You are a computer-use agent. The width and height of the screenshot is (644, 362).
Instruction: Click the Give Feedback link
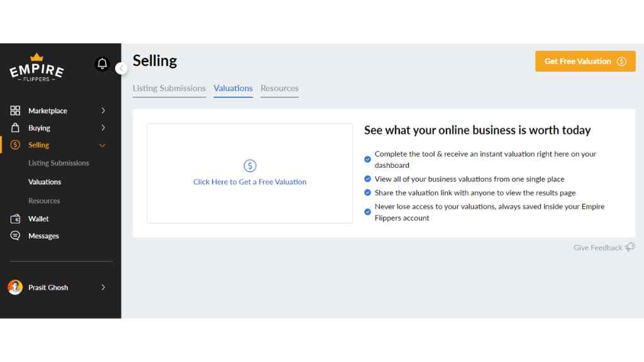coord(597,248)
